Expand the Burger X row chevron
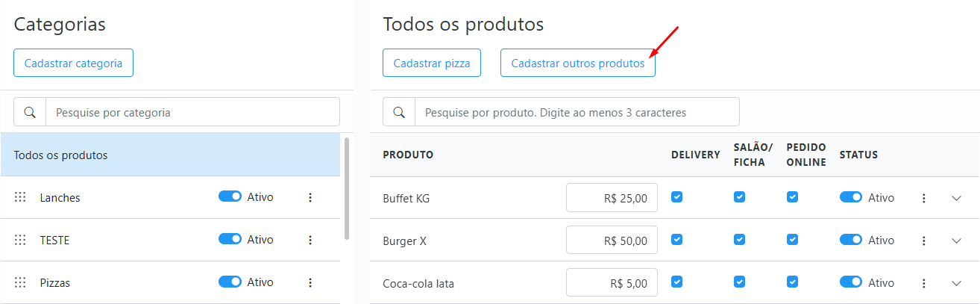Screen dimensions: 980x304 [x=957, y=241]
